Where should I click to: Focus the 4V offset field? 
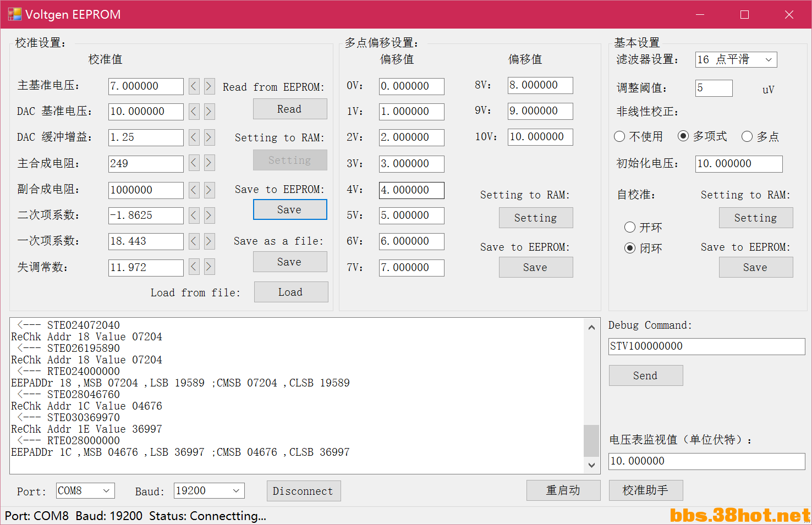point(412,190)
